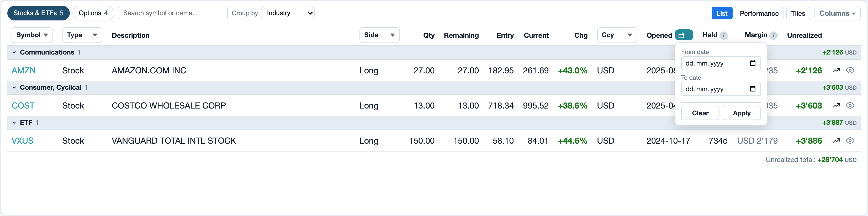
Task: Click the From date input field
Action: point(721,63)
